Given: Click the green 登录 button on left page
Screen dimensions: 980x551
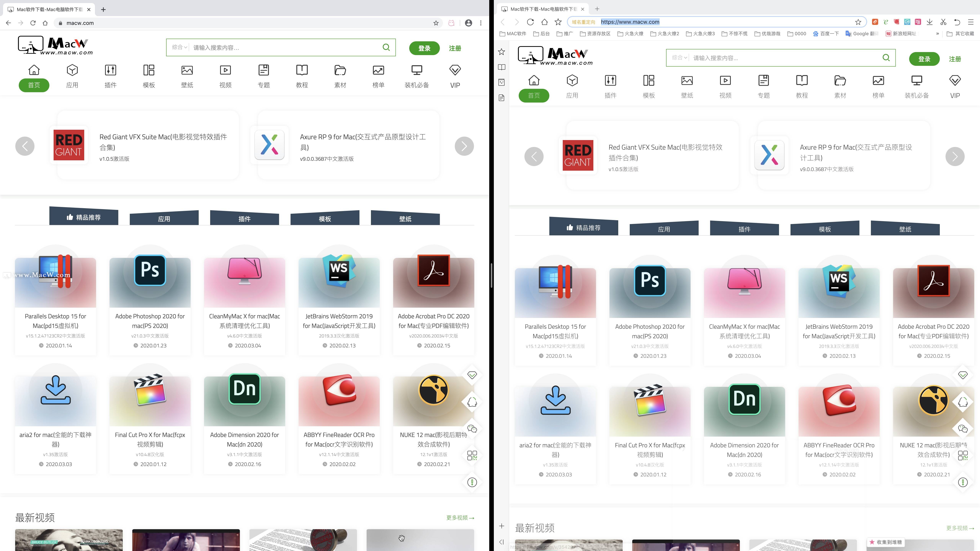Looking at the screenshot, I should coord(424,48).
